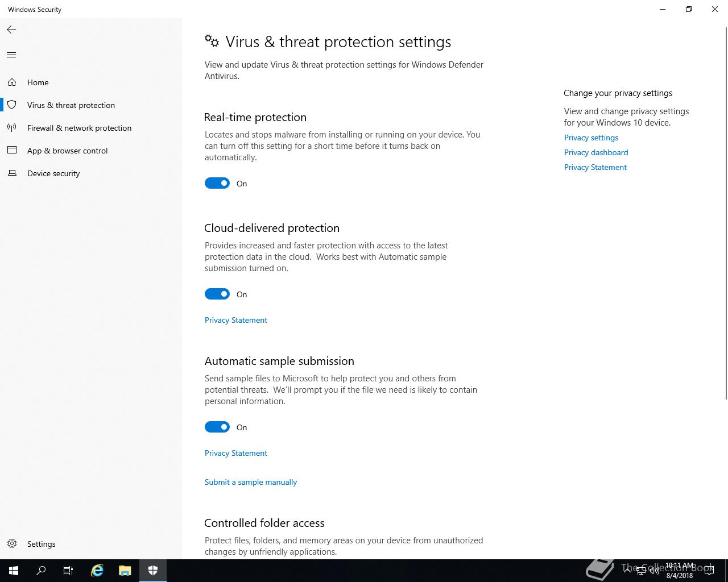
Task: Open the Privacy dashboard link
Action: pyautogui.click(x=596, y=152)
